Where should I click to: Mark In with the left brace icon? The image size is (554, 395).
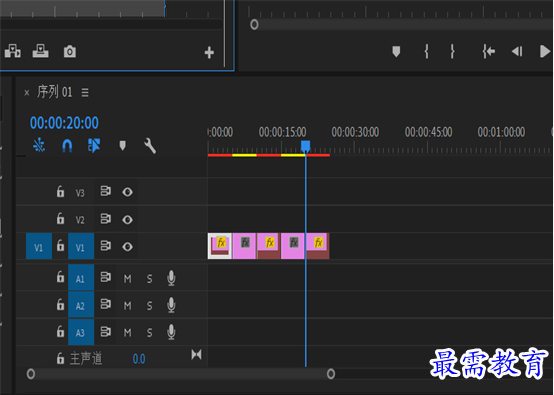tap(426, 52)
